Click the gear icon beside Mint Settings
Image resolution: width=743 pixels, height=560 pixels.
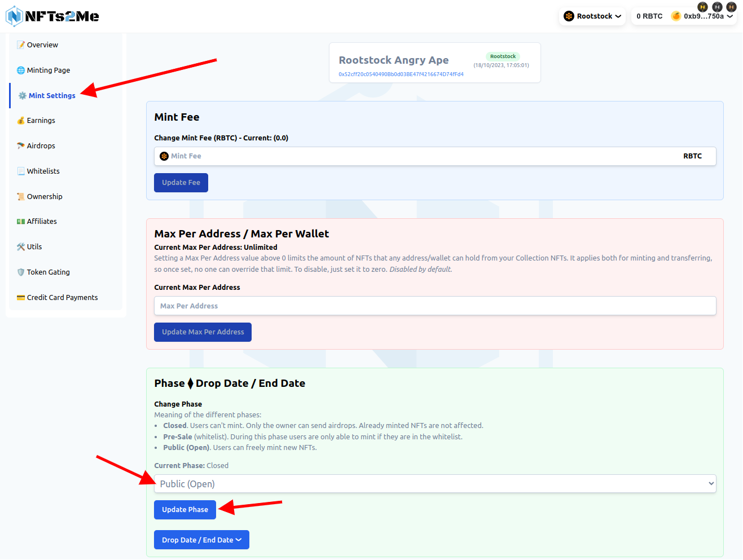[23, 95]
